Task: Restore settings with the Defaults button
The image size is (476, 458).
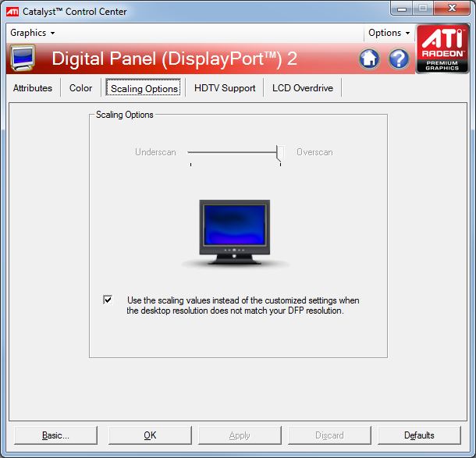Action: tap(419, 435)
